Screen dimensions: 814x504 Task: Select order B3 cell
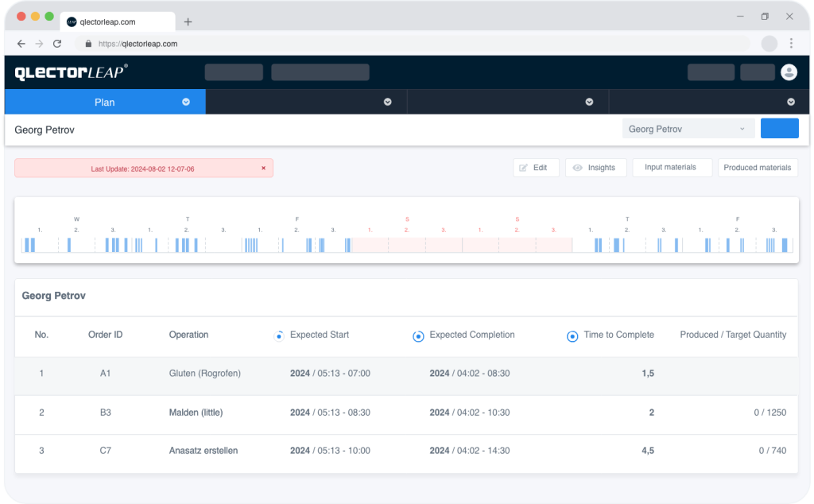pyautogui.click(x=106, y=413)
